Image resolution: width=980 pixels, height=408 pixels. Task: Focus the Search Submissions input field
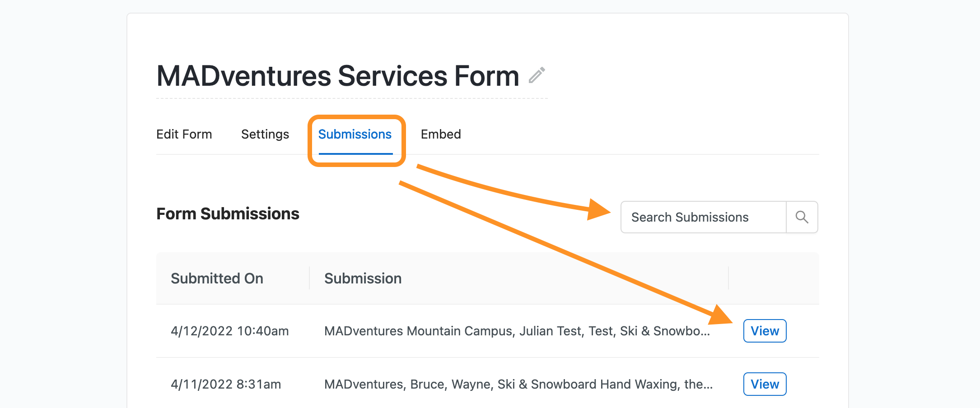703,217
